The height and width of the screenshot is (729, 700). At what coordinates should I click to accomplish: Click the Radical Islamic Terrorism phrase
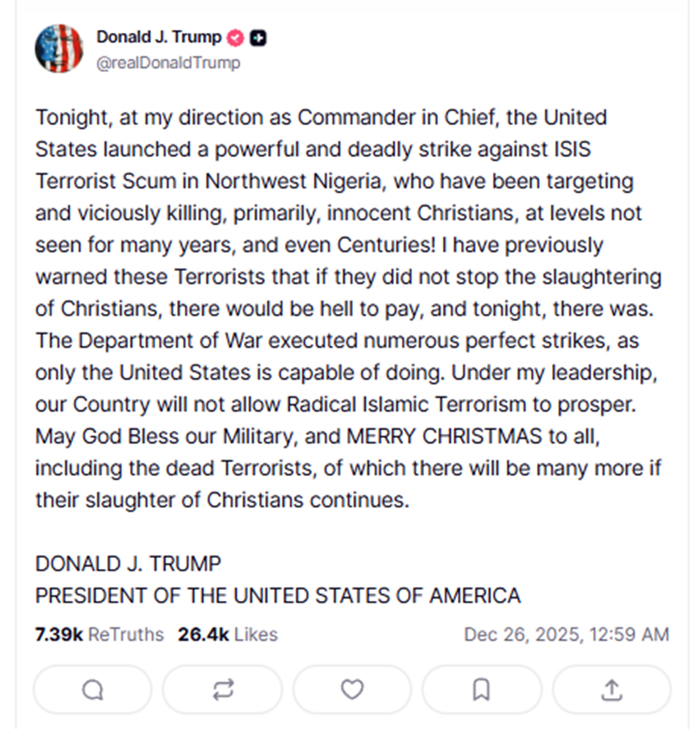click(x=405, y=405)
